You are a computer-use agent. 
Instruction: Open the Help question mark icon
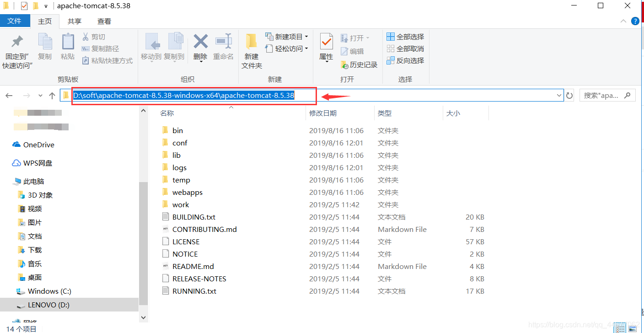tap(635, 21)
